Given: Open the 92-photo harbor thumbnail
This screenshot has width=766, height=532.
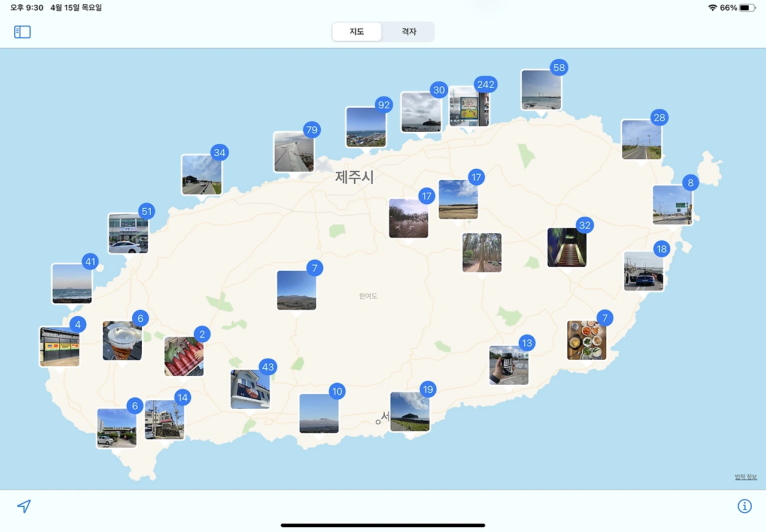Looking at the screenshot, I should pyautogui.click(x=366, y=127).
